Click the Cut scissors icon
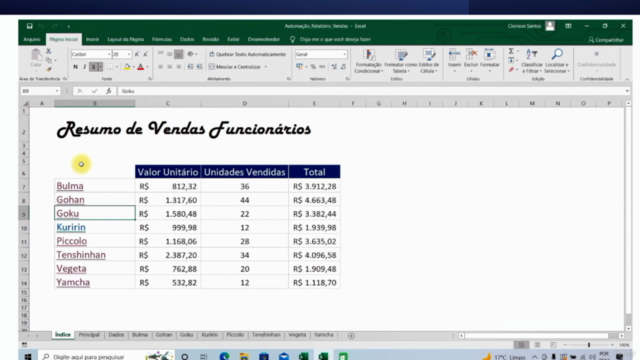Image resolution: width=640 pixels, height=360 pixels. click(x=48, y=51)
